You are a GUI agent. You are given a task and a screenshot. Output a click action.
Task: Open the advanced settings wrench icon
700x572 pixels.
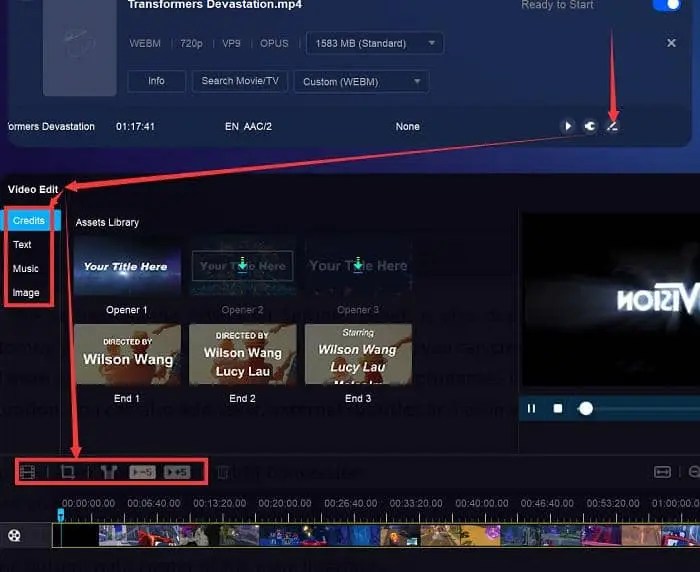click(x=590, y=126)
